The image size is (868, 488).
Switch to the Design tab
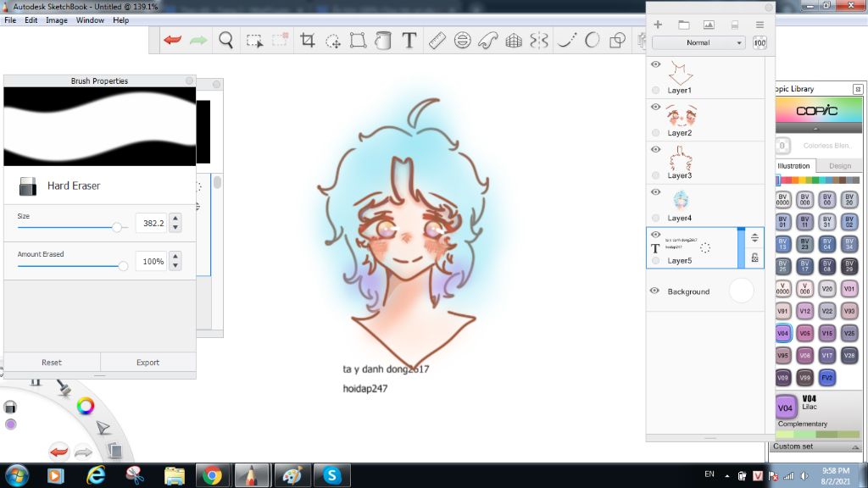point(840,165)
